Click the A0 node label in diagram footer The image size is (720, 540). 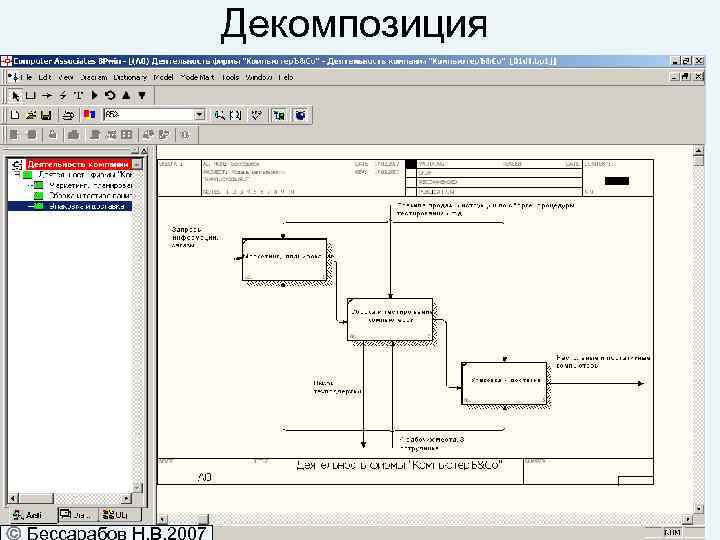pos(205,478)
